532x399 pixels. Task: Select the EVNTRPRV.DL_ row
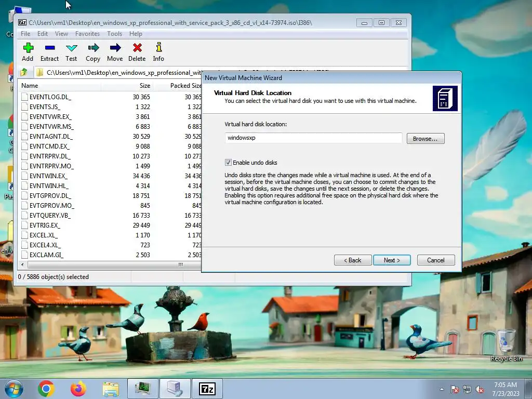[x=110, y=156]
